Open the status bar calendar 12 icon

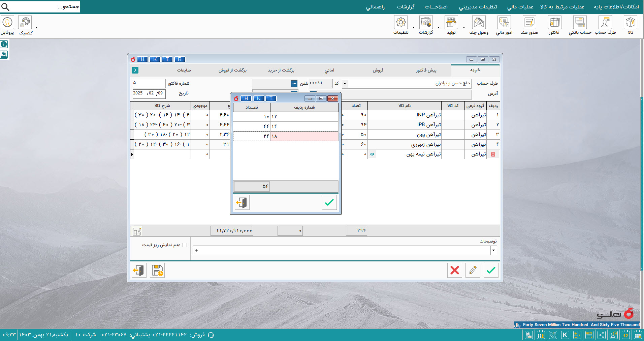click(x=626, y=335)
